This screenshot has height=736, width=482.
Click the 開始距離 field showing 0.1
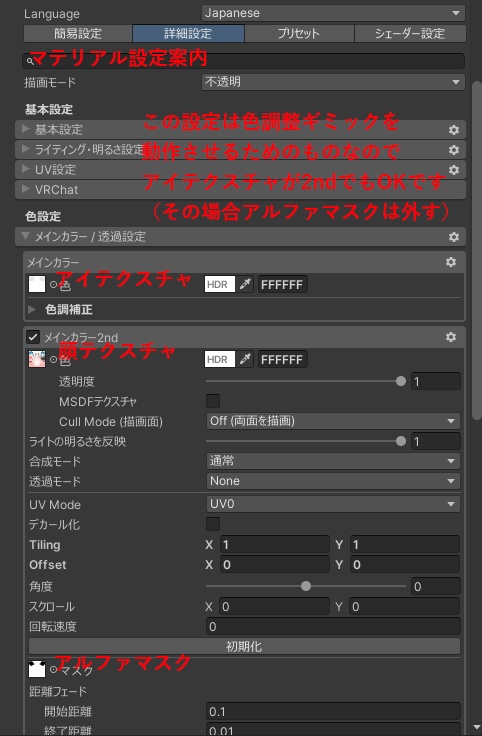click(x=333, y=712)
